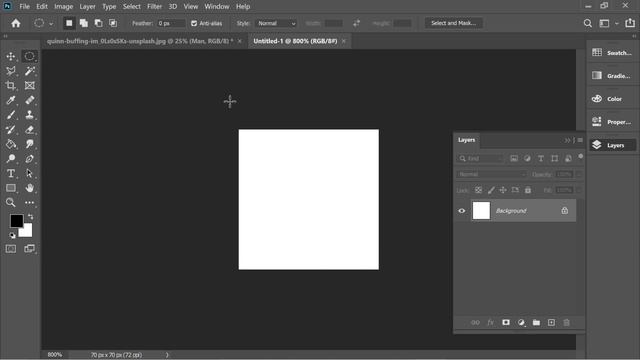Switch to the Untitled-1 tab

pos(295,41)
